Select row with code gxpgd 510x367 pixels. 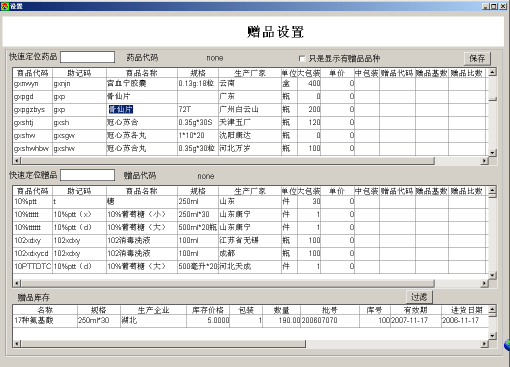pyautogui.click(x=251, y=97)
